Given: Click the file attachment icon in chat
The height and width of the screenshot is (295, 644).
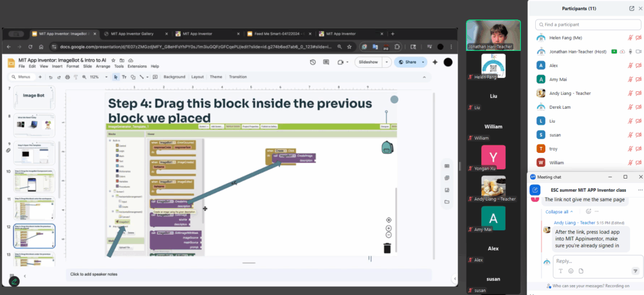Looking at the screenshot, I should [x=580, y=271].
